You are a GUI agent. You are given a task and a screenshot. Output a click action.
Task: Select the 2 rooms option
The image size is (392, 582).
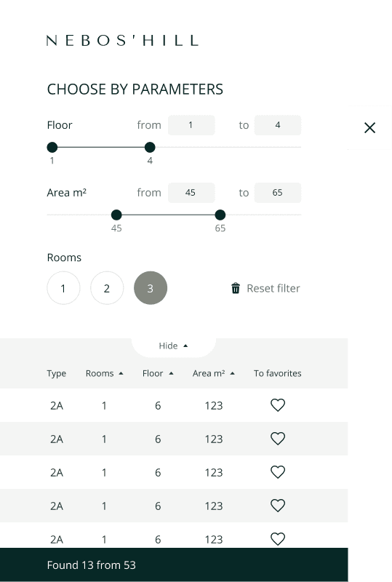(x=107, y=288)
